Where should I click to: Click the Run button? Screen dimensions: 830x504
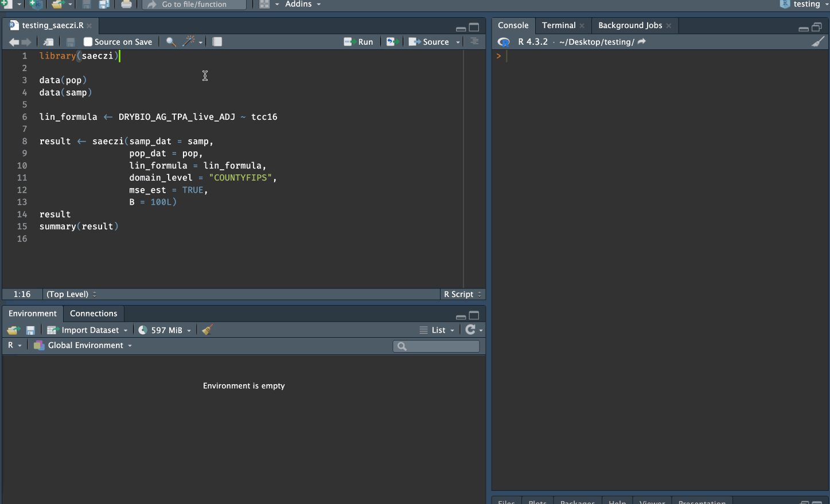pyautogui.click(x=359, y=42)
